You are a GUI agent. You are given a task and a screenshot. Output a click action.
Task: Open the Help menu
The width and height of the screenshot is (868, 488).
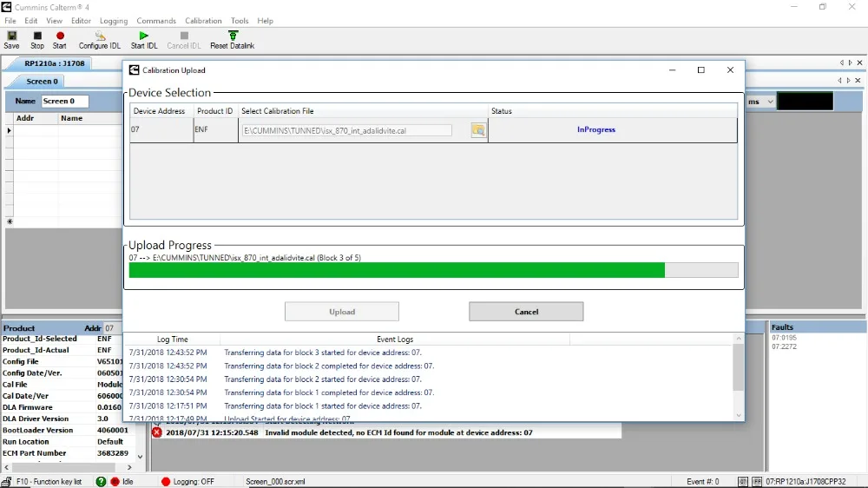tap(265, 21)
